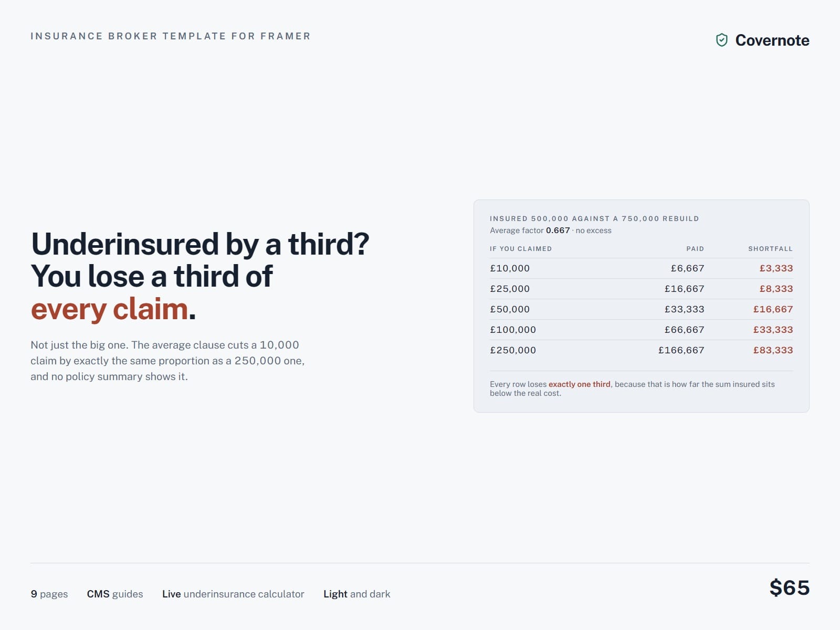Click the £166,667 paid amount
This screenshot has height=630, width=840.
(681, 350)
